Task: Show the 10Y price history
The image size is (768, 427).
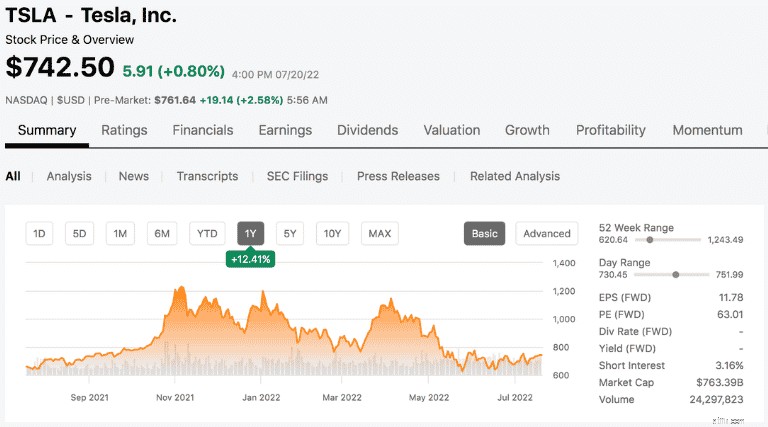Action: (332, 234)
